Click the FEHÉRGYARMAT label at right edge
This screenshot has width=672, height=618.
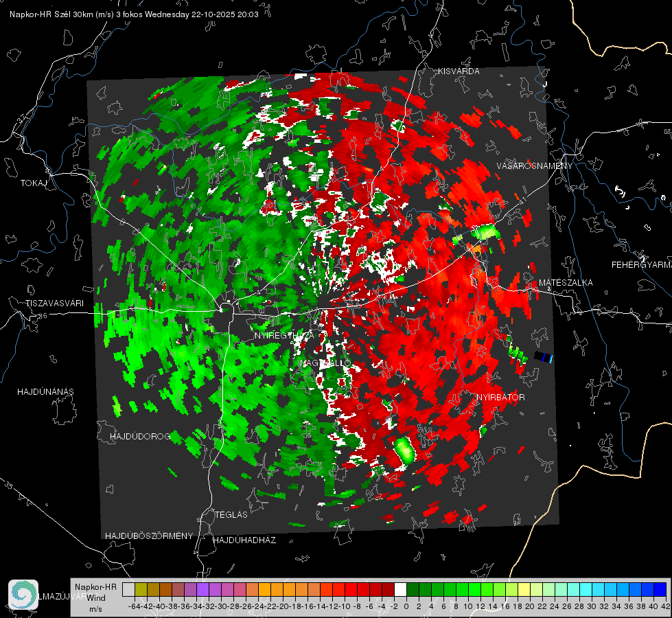click(642, 265)
